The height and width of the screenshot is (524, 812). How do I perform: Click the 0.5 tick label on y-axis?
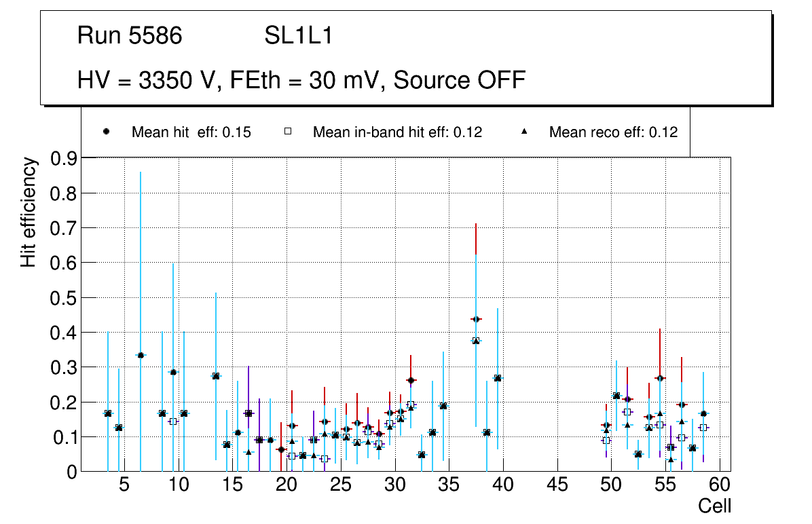coord(64,298)
